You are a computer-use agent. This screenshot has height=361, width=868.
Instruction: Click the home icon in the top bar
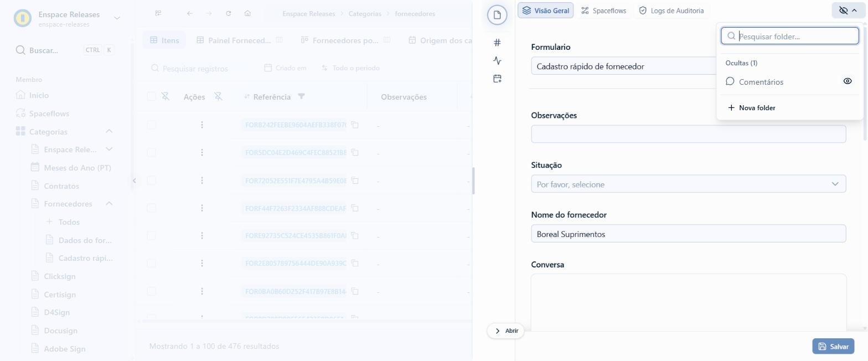247,13
